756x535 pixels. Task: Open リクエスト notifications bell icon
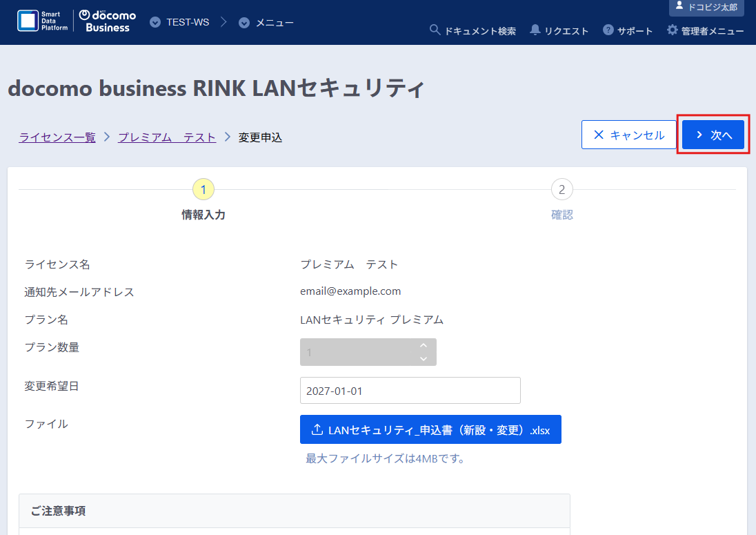click(x=535, y=30)
